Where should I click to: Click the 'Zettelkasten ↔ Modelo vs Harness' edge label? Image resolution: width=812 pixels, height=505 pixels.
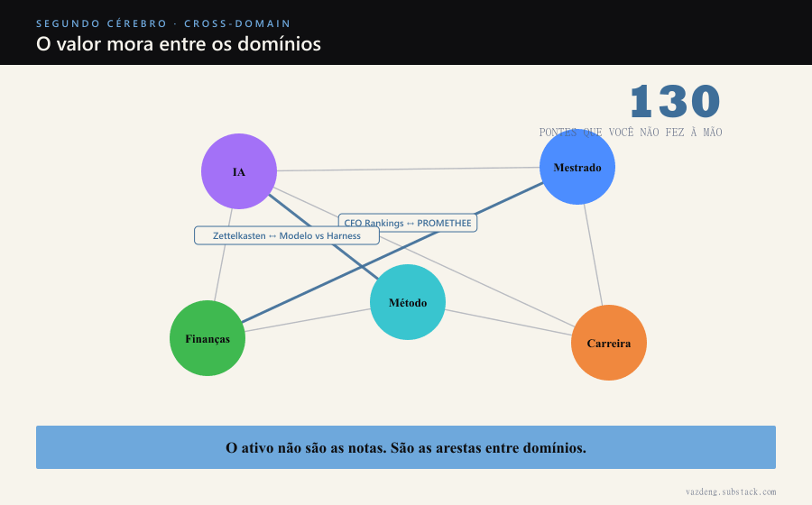point(287,235)
